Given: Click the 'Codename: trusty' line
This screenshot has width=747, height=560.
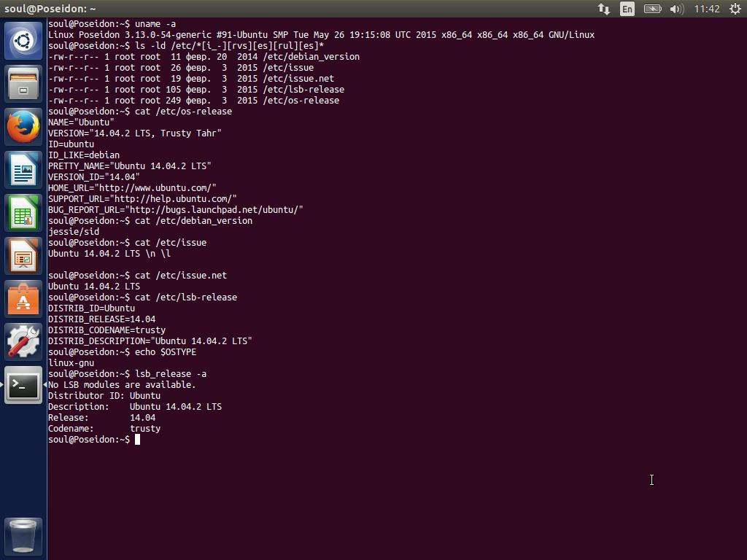Looking at the screenshot, I should [x=104, y=429].
